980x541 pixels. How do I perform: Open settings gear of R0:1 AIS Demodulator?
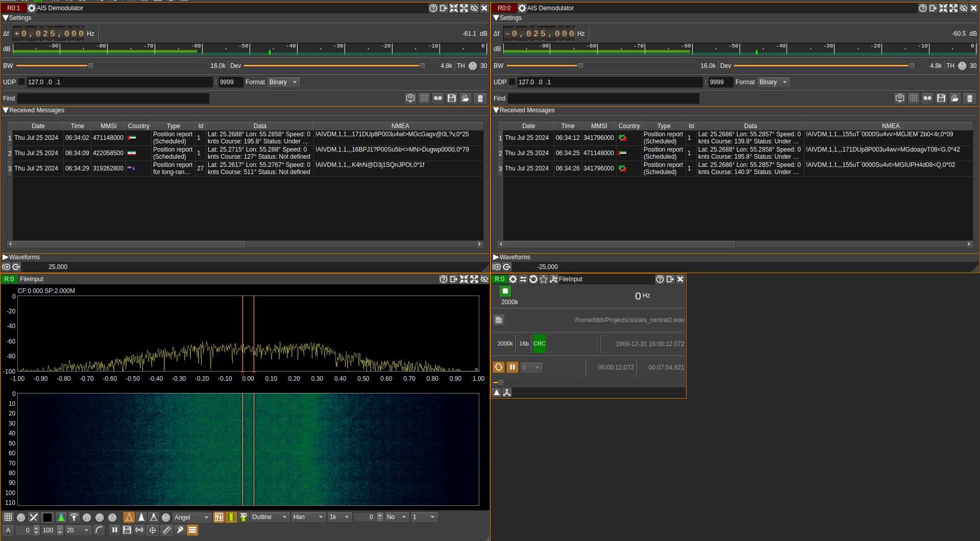[32, 8]
